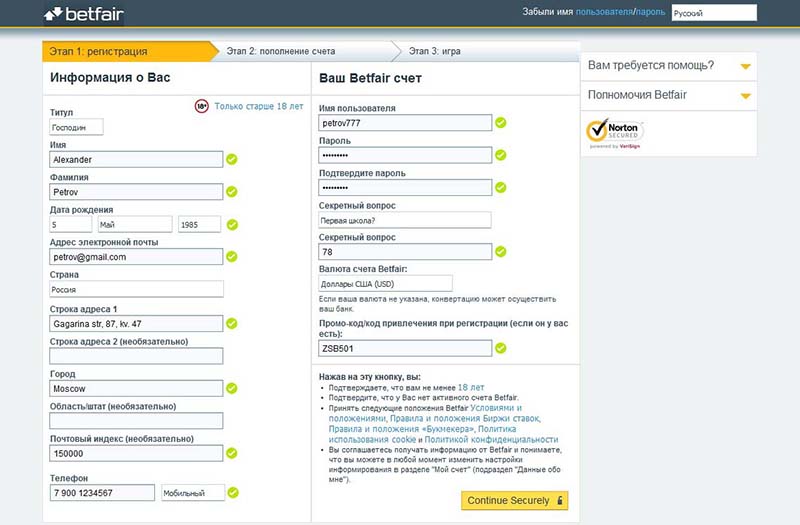Open birth day dropdown showing 5

coord(70,224)
